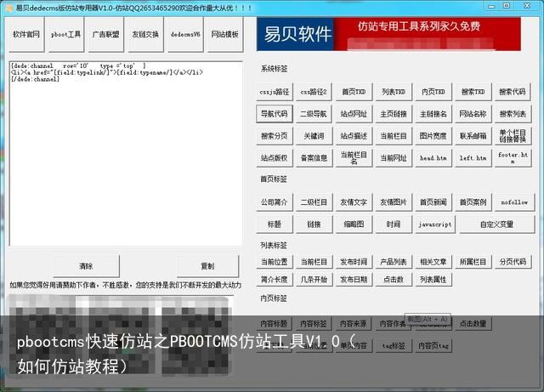
Task: Click the css路径2 tag button
Action: [x=314, y=92]
